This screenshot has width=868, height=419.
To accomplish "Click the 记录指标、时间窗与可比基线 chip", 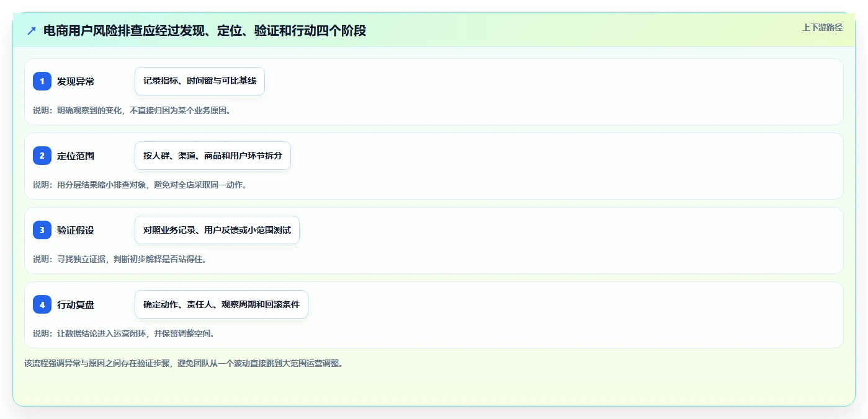I will click(x=200, y=81).
